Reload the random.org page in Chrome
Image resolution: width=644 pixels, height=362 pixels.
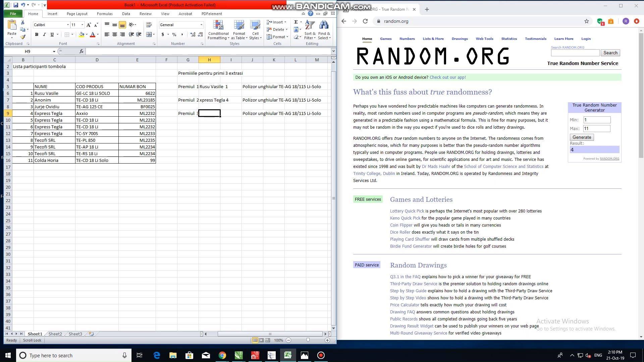(365, 21)
